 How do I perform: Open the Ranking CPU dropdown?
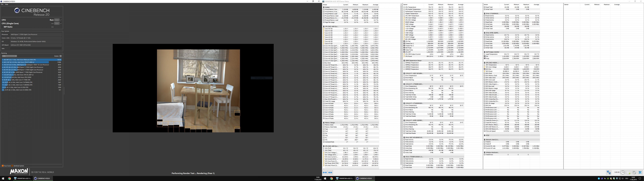click(x=9, y=56)
